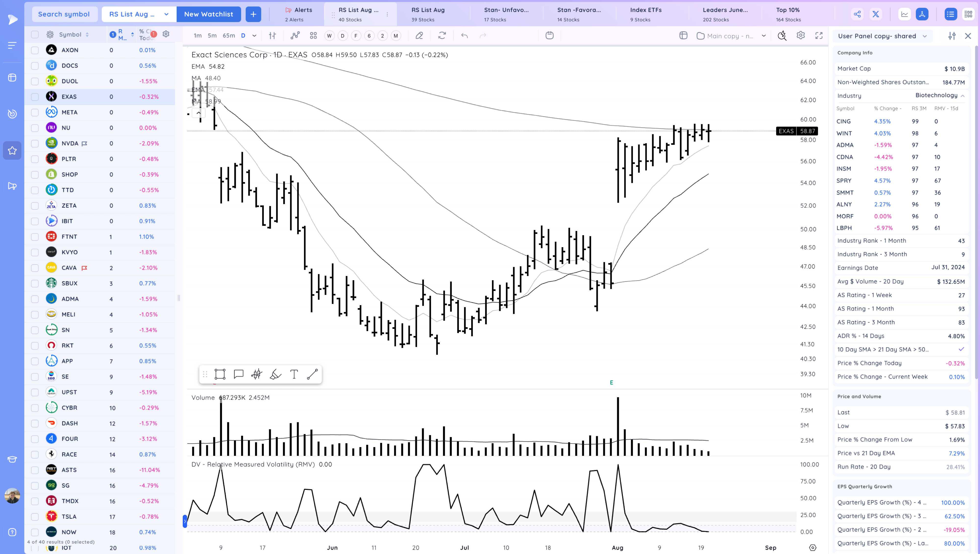The image size is (980, 554).
Task: Click the undo arrow in chart toolbar
Action: (x=464, y=36)
